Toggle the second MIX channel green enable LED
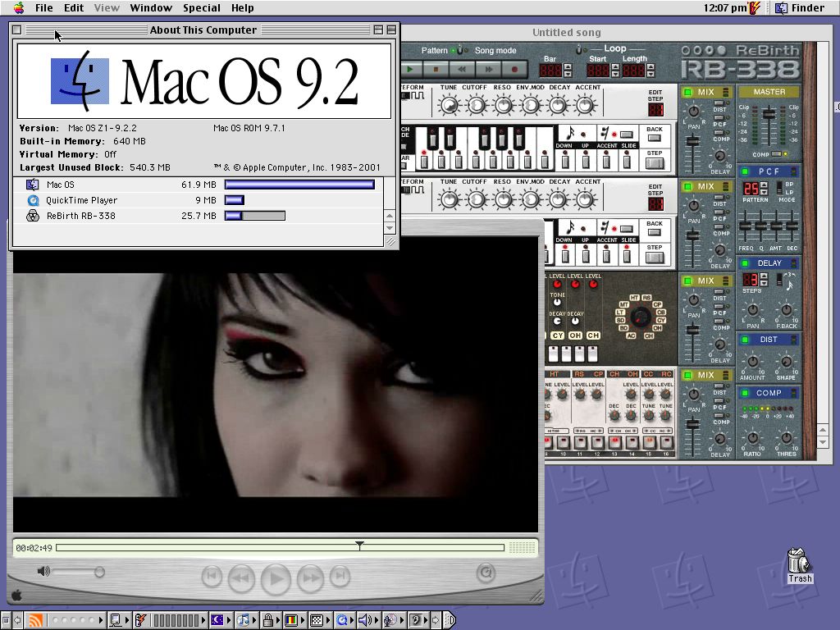The image size is (840, 630). (x=688, y=186)
